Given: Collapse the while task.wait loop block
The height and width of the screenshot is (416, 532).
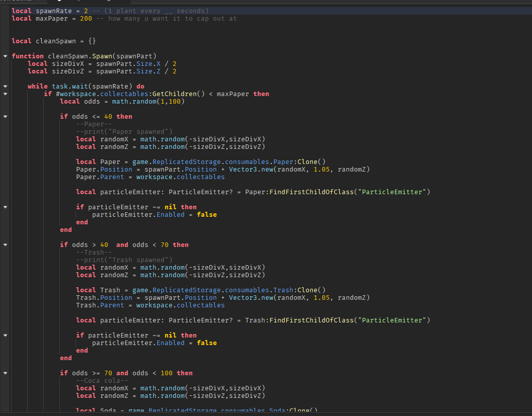Looking at the screenshot, I should (x=5, y=87).
